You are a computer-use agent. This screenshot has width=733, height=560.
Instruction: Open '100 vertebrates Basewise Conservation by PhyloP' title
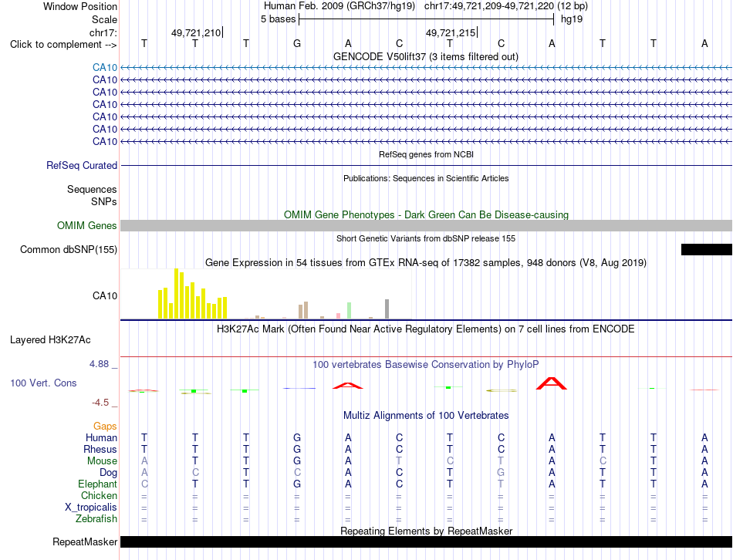(x=426, y=365)
